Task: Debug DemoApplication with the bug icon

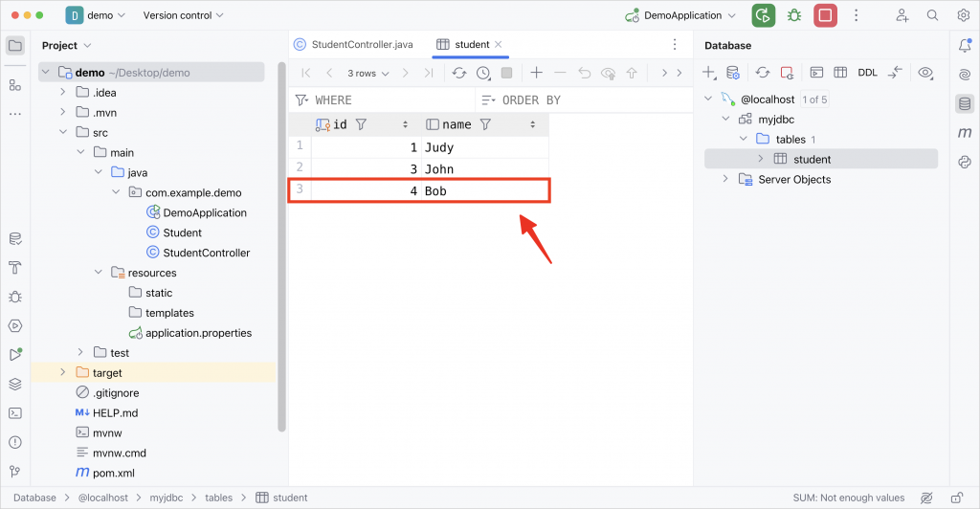Action: [x=794, y=15]
